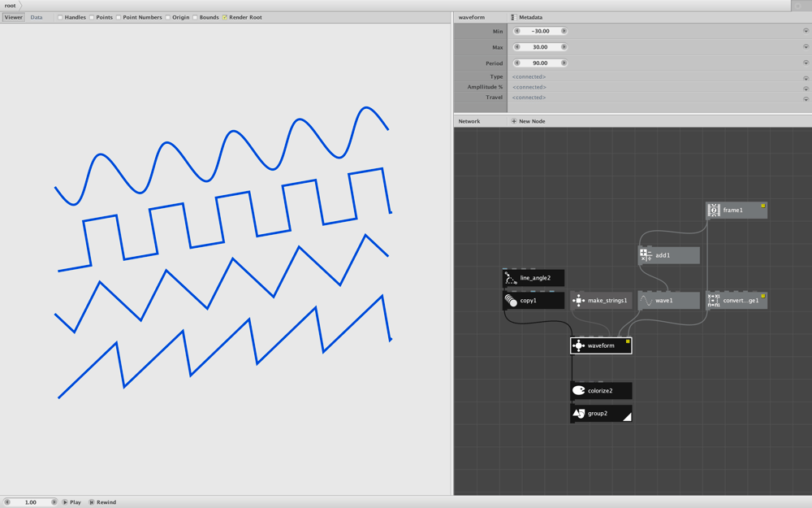
Task: Click the Max value field showing 30.00
Action: pyautogui.click(x=540, y=47)
